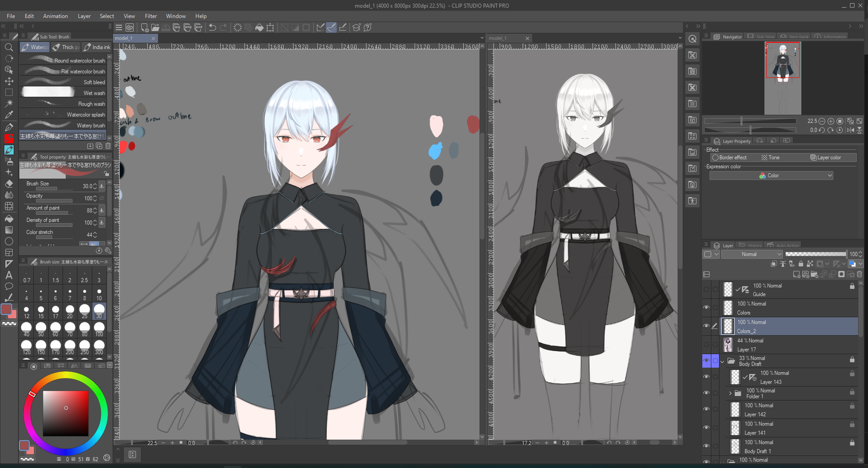The width and height of the screenshot is (868, 468).
Task: Open the Expression color dropdown
Action: tap(771, 175)
